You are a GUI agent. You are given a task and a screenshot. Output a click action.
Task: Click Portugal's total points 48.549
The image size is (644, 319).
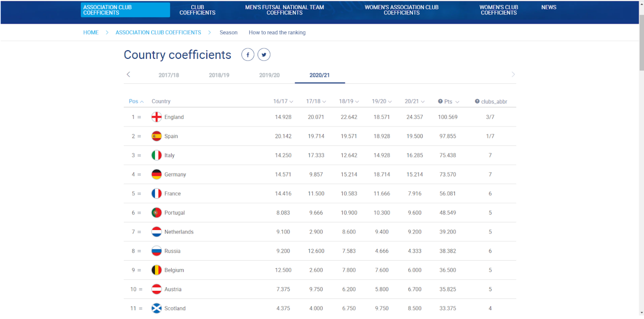(448, 213)
